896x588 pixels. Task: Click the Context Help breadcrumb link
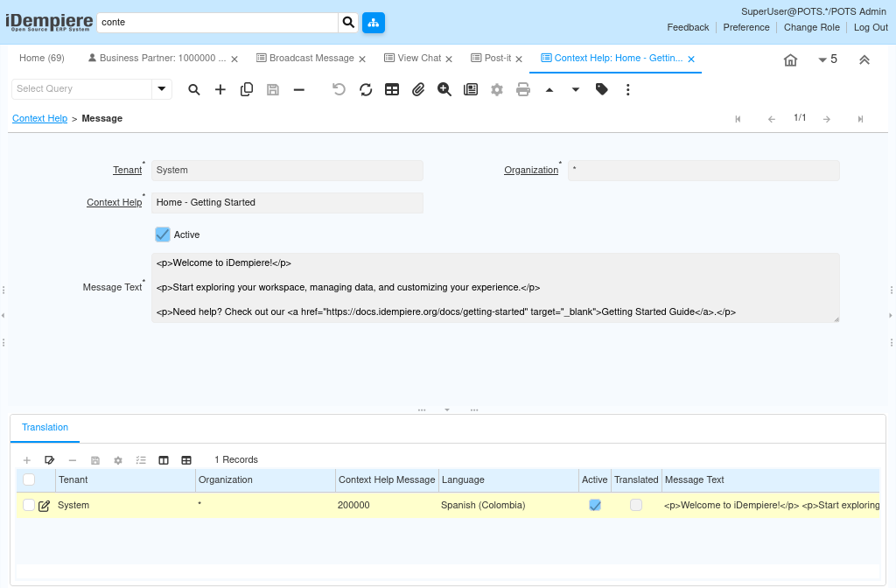coord(40,118)
